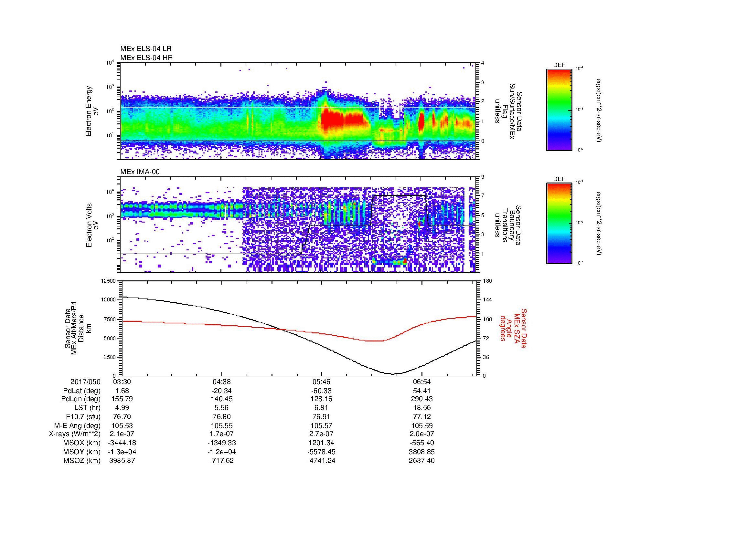Click the Electron Volts eV axis label

92,225
